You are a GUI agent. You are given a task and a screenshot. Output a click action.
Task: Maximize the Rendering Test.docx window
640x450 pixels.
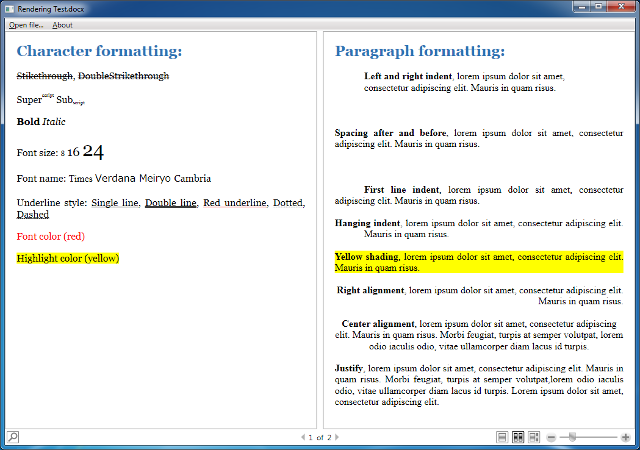pyautogui.click(x=598, y=7)
